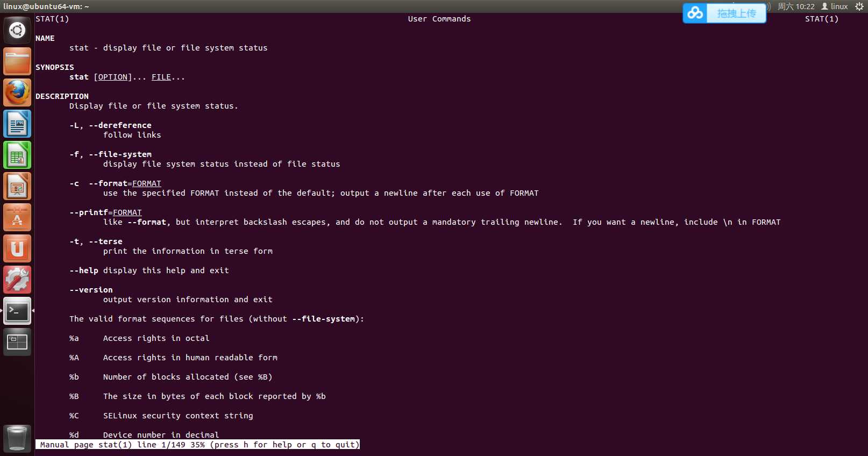Click the DESCRIPTION section heading
Viewport: 868px width, 456px height.
[x=62, y=96]
